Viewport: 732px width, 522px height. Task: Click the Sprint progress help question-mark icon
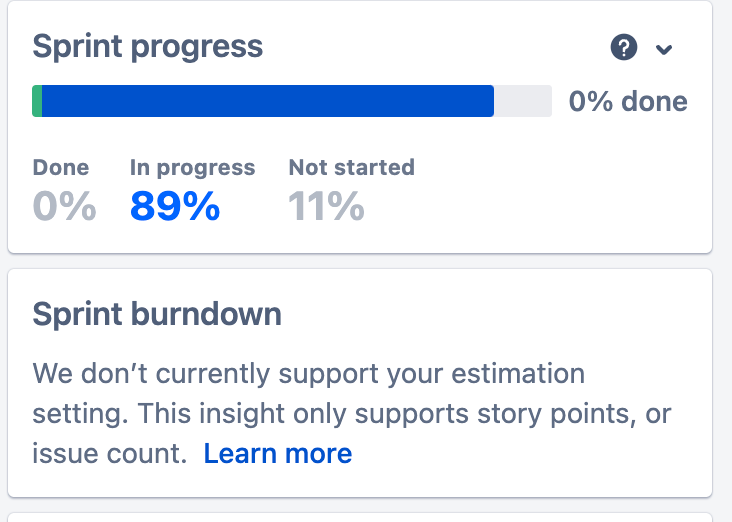tap(624, 47)
